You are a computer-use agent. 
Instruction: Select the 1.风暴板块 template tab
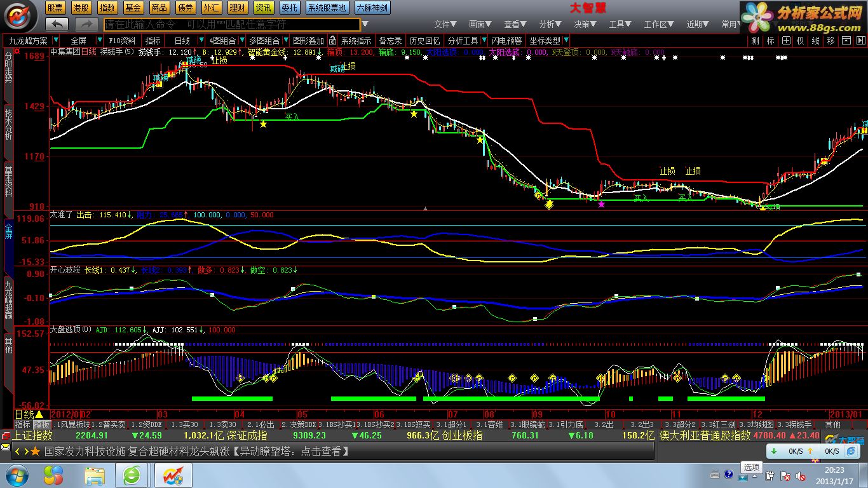pyautogui.click(x=71, y=424)
